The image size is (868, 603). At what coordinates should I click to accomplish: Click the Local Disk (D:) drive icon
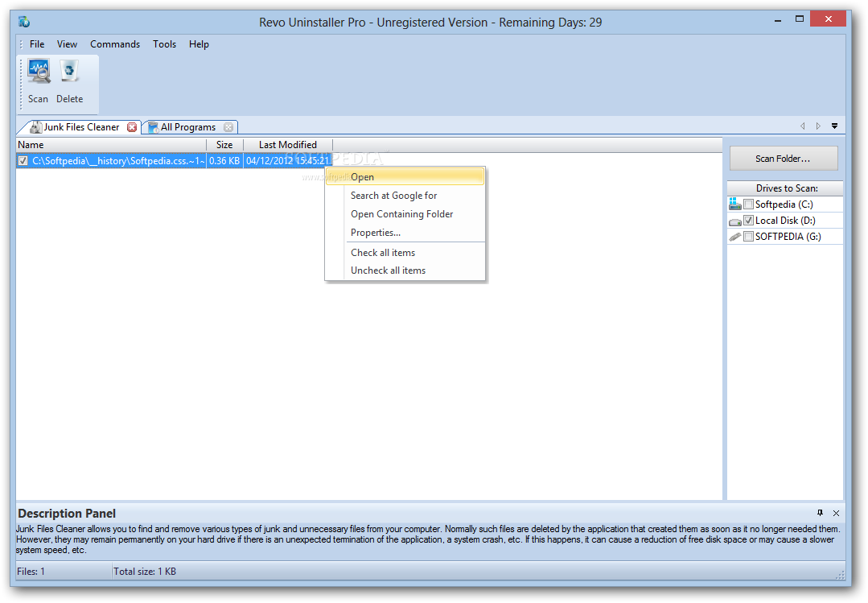click(734, 221)
